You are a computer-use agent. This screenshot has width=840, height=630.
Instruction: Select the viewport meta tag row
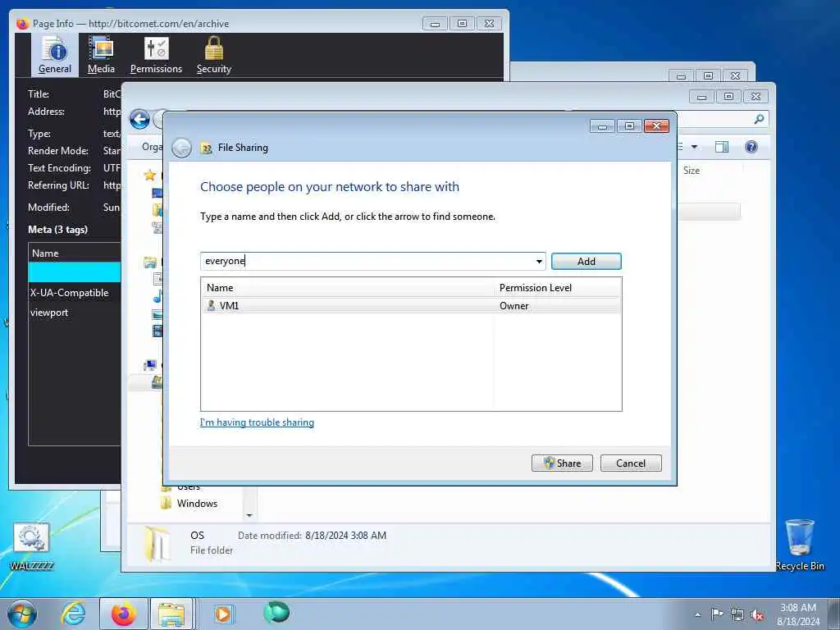74,313
